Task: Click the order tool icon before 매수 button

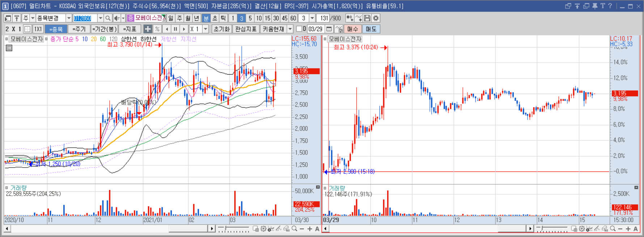Action: (339, 29)
